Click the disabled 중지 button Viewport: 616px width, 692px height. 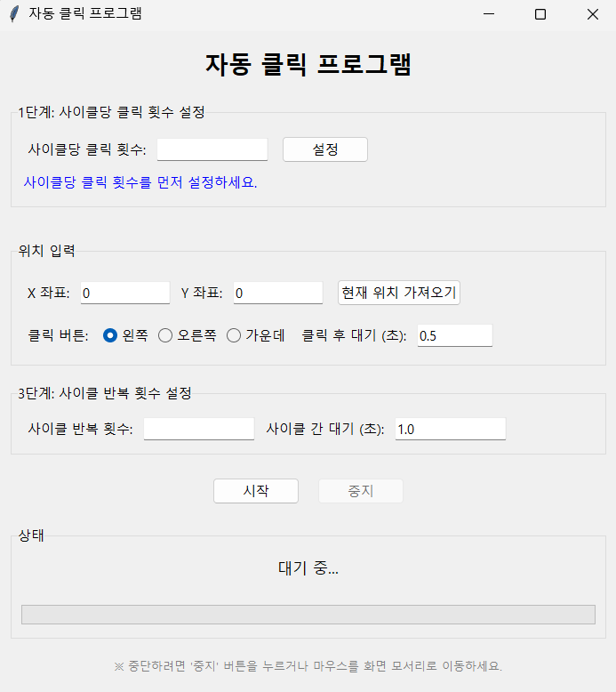click(x=361, y=491)
